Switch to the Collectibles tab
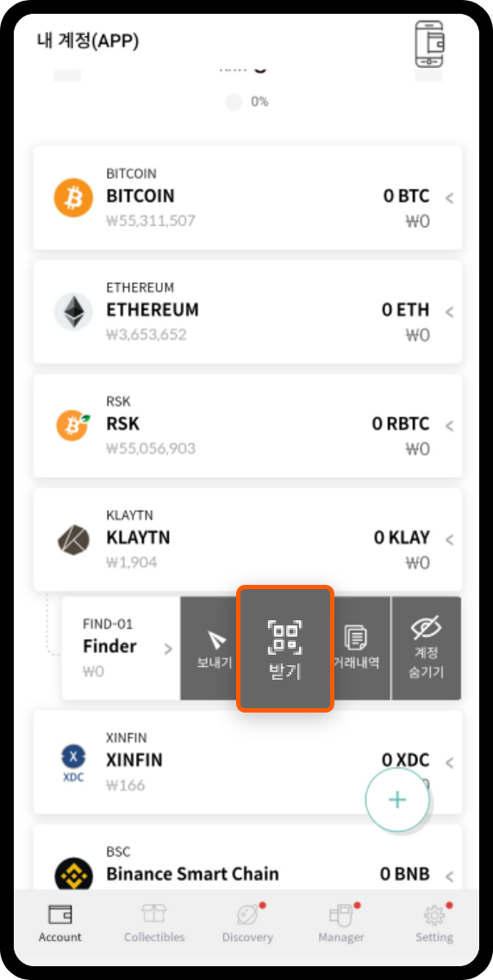The height and width of the screenshot is (980, 493). [x=154, y=924]
